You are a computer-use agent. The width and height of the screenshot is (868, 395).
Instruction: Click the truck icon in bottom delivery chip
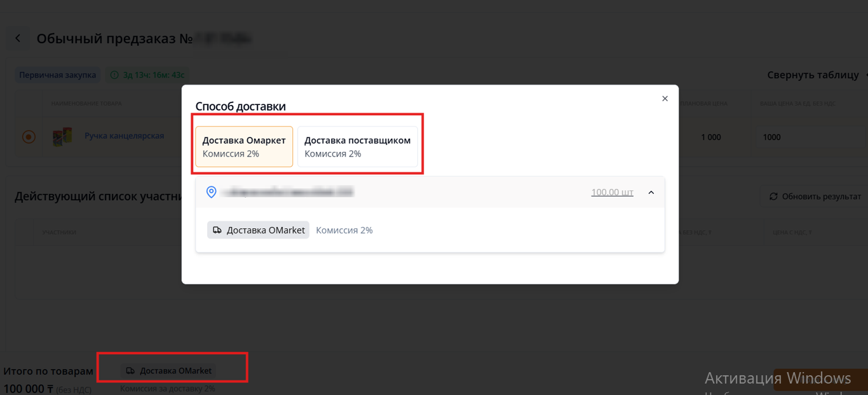click(x=130, y=371)
